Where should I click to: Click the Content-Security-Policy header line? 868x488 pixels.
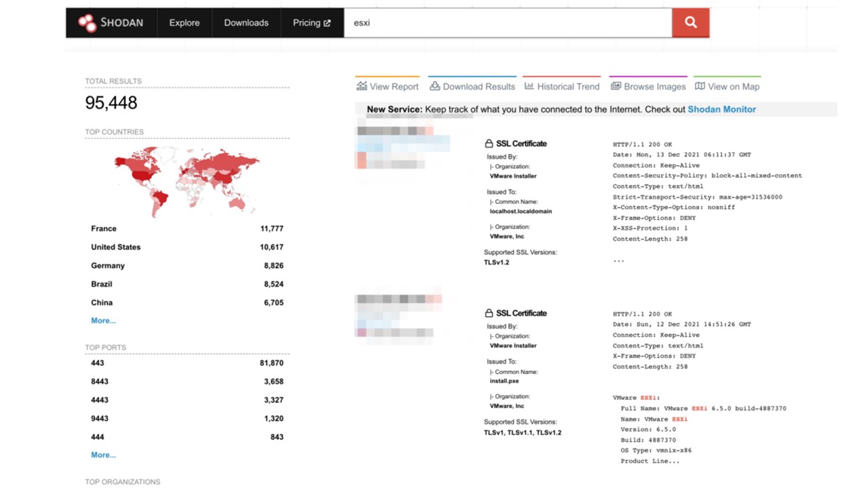click(707, 176)
